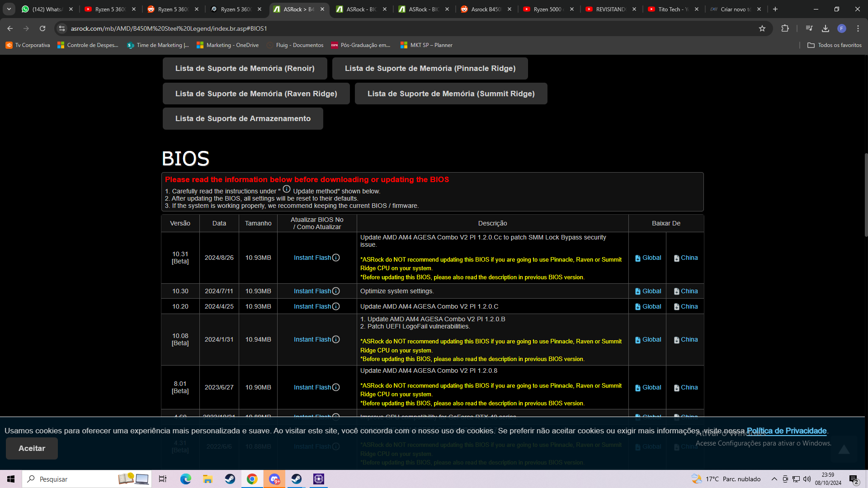Open Lista de Suporte de Memória (Raven Ridge)
The height and width of the screenshot is (488, 868).
(256, 94)
